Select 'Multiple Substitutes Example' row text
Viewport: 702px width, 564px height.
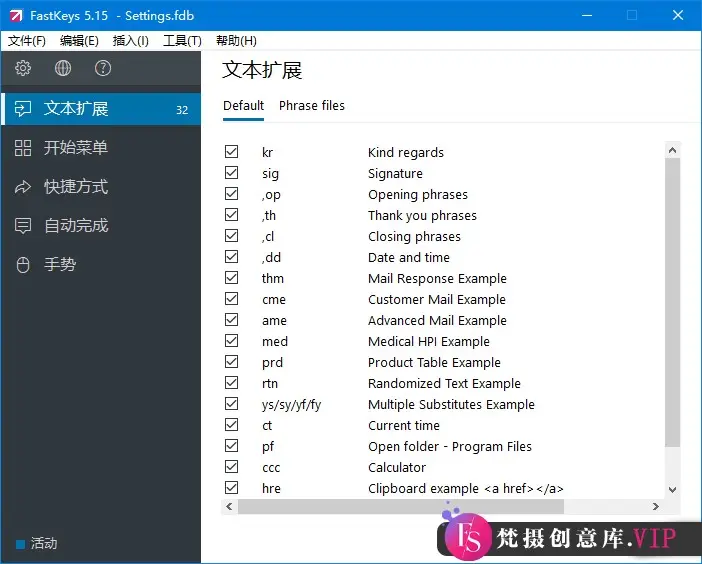(451, 405)
